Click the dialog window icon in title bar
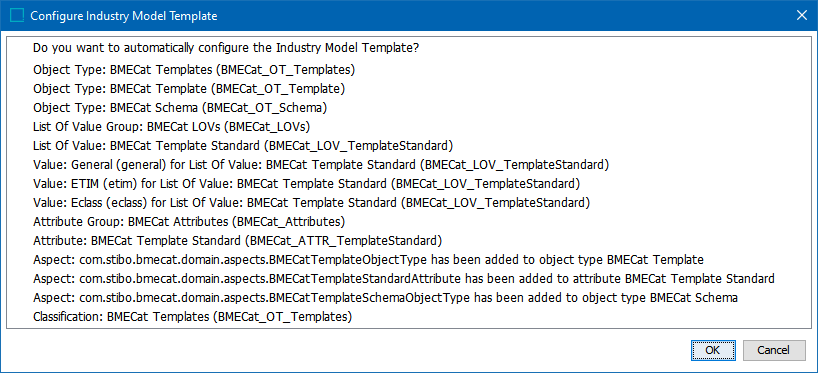The height and width of the screenshot is (373, 818). 17,16
